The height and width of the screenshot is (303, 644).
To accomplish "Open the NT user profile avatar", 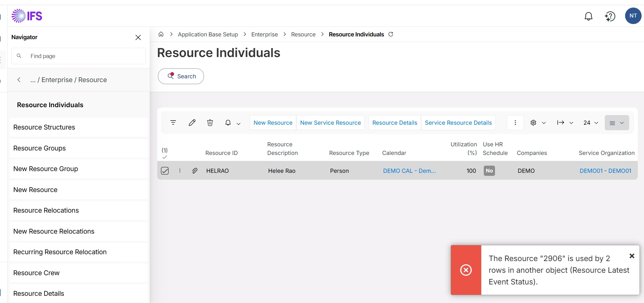I will pyautogui.click(x=633, y=16).
